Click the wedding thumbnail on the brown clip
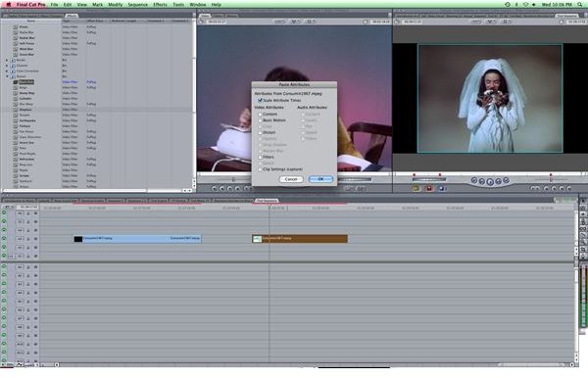This screenshot has width=588, height=378. (257, 239)
